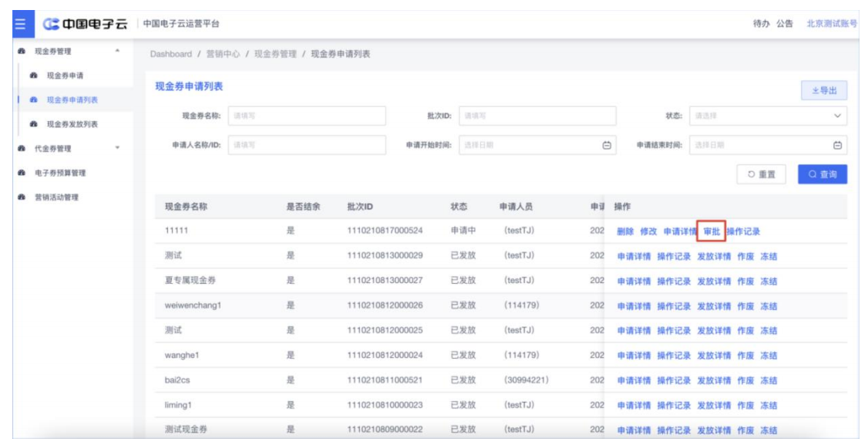Image resolution: width=868 pixels, height=445 pixels.
Task: Toggle the hamburger sidebar menu icon
Action: tap(21, 25)
